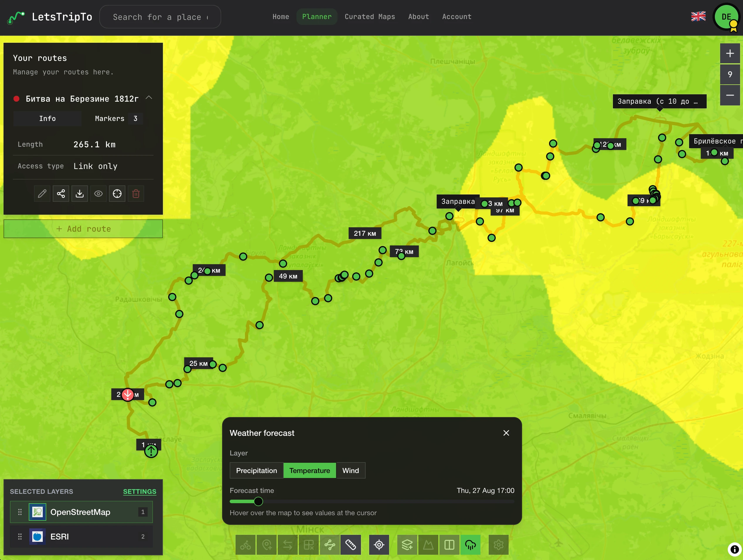Open the Planner page

coord(317,17)
